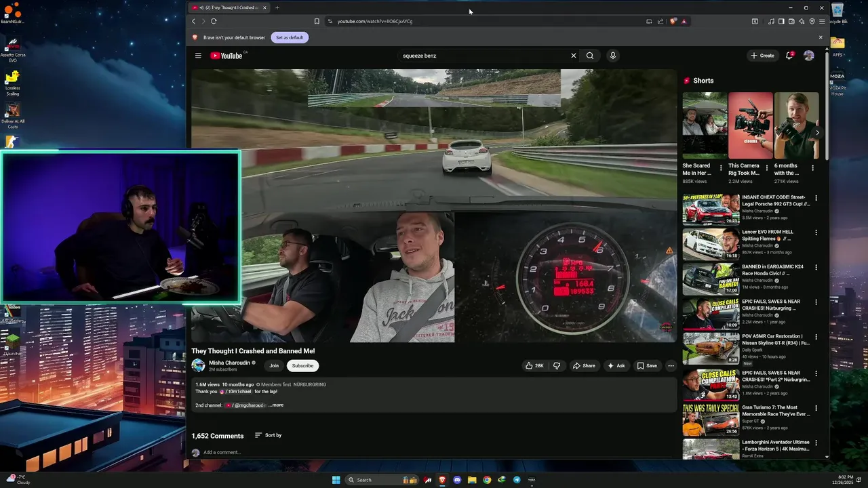
Task: Open options for 'POV ASMR Car Restoration' video
Action: [816, 337]
